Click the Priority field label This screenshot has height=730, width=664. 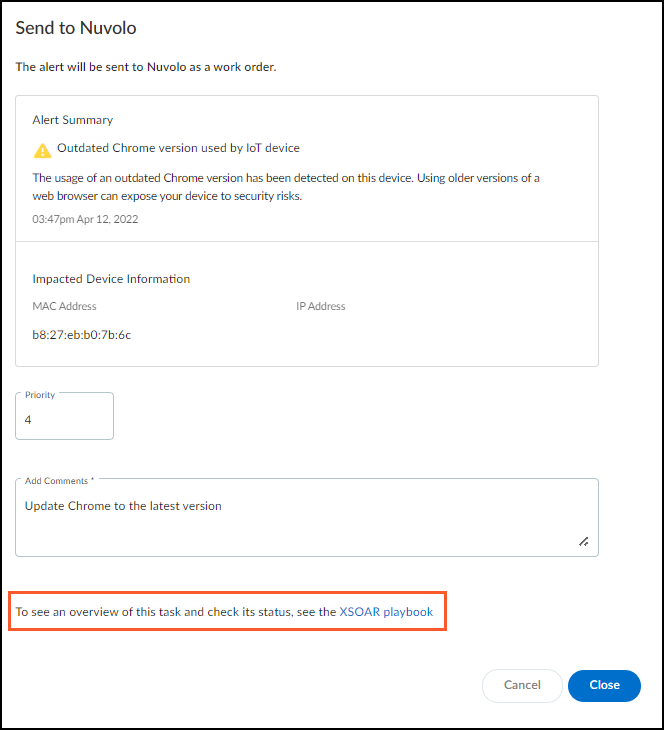40,395
